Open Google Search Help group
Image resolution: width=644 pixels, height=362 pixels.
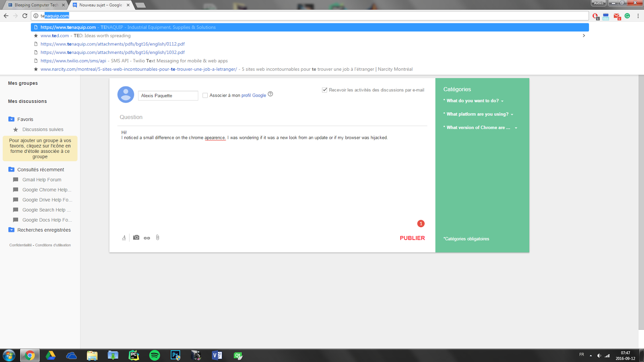(x=46, y=210)
